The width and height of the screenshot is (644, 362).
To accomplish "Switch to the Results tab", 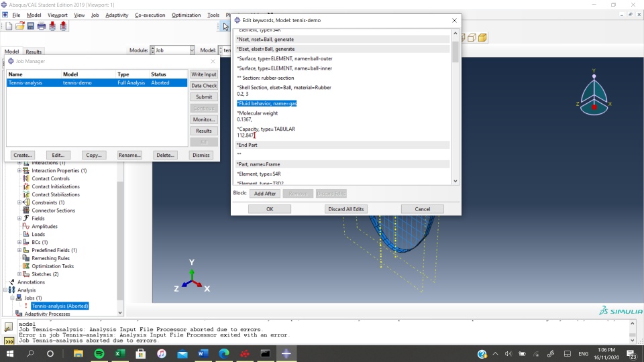I will [34, 52].
